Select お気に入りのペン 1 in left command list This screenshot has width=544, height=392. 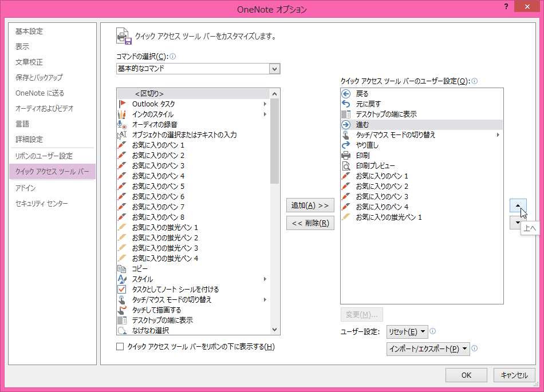pyautogui.click(x=193, y=145)
